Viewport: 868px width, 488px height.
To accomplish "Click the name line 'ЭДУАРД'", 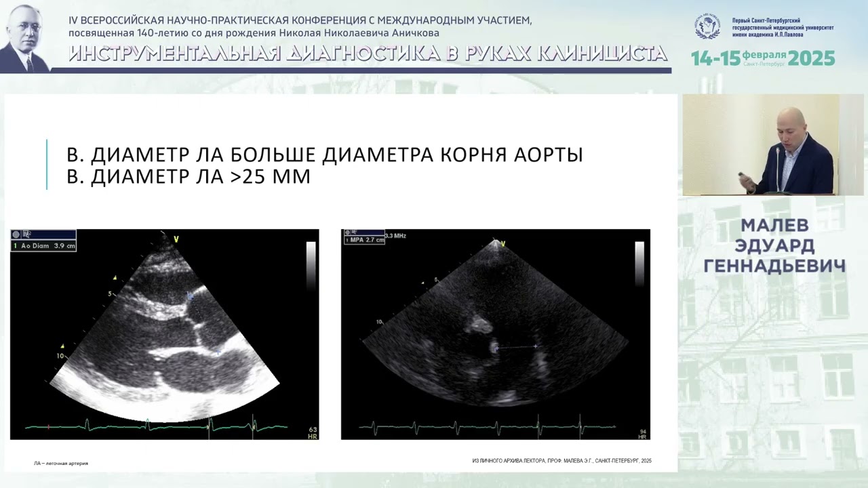I will (x=774, y=245).
